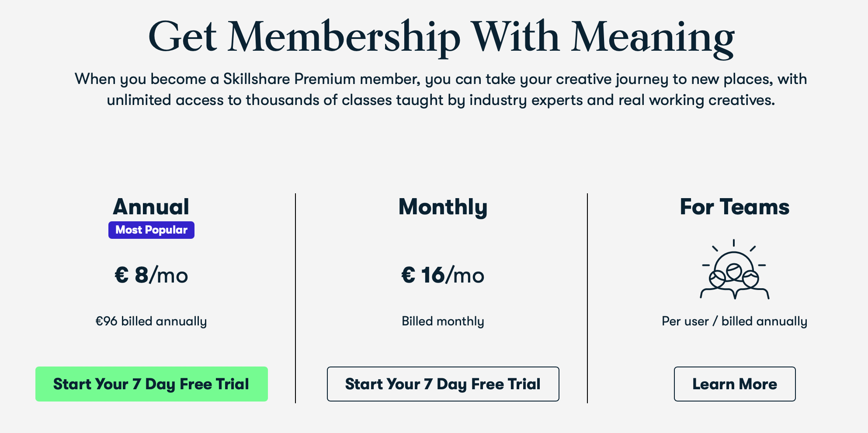
Task: Select the For Teams heading
Action: (734, 207)
